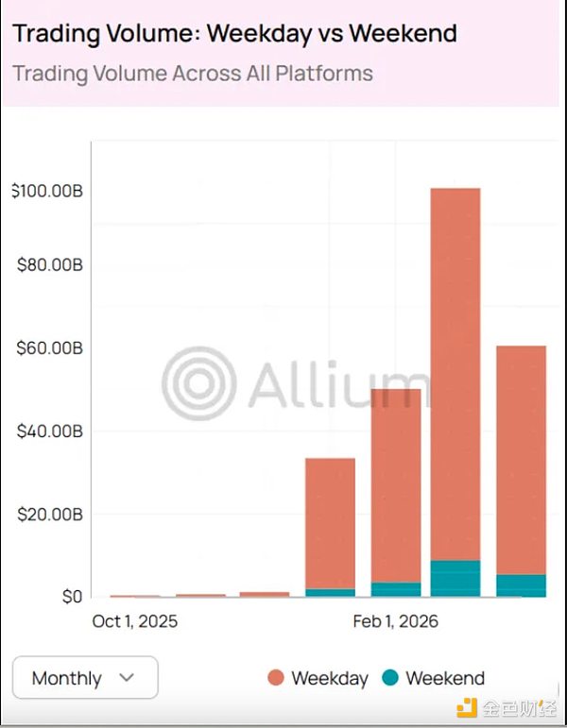Image resolution: width=567 pixels, height=728 pixels.
Task: Click the $100.00B y-axis label
Action: 47,192
